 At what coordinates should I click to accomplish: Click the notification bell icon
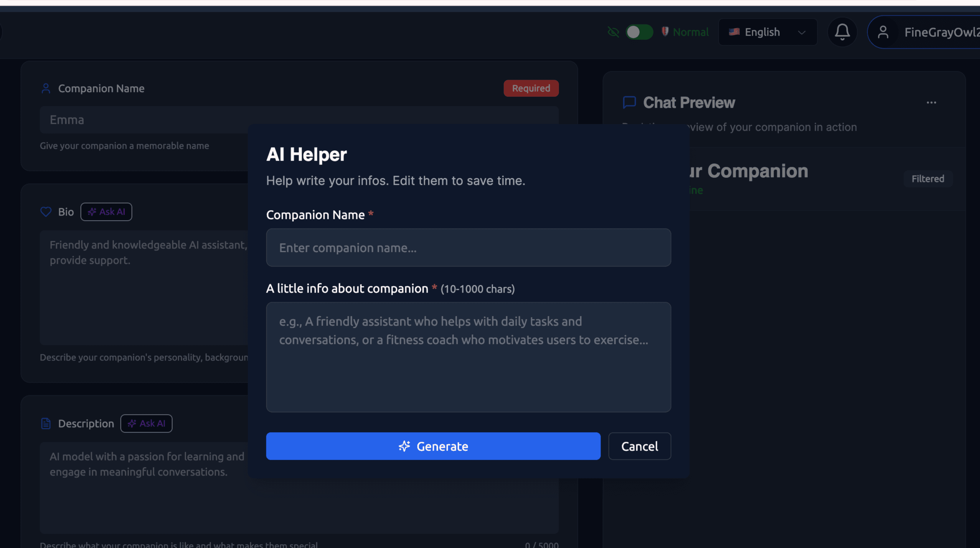pos(842,32)
